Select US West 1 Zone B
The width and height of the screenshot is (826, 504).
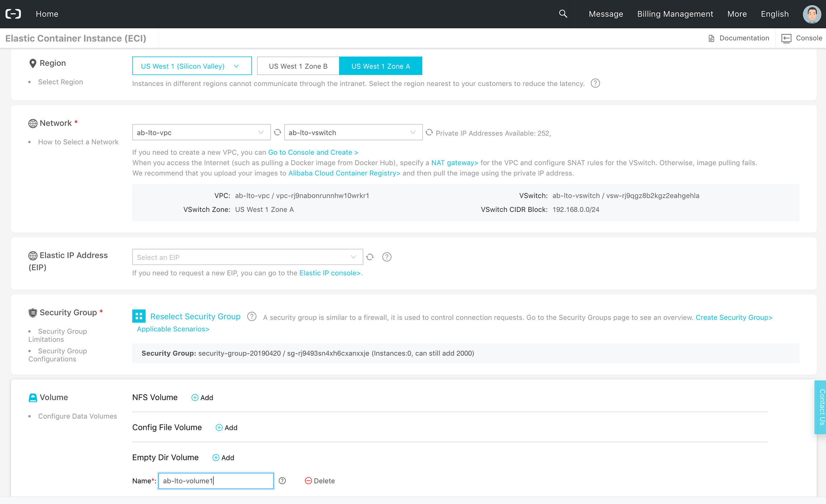[298, 66]
